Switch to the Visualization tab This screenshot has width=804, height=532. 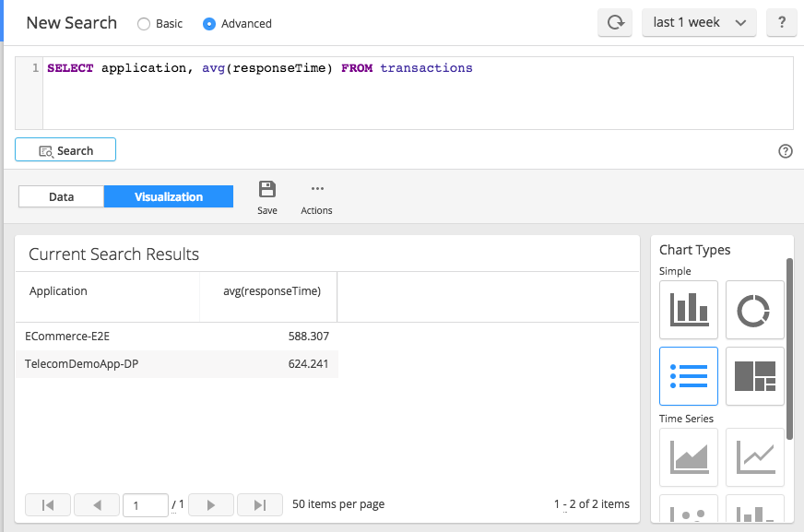169,196
